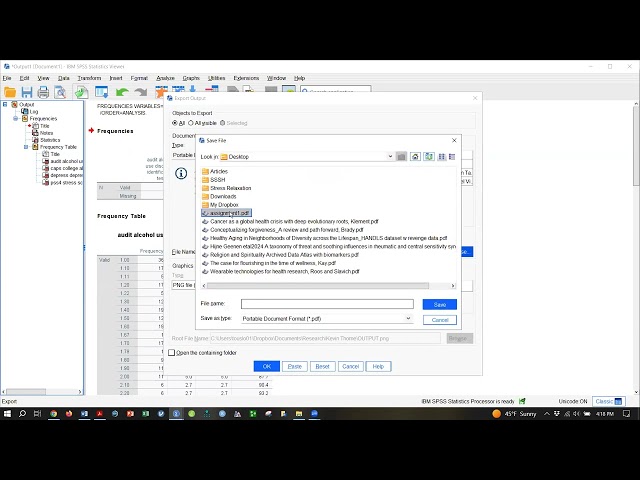Select the disabled Selected radio button

point(222,123)
